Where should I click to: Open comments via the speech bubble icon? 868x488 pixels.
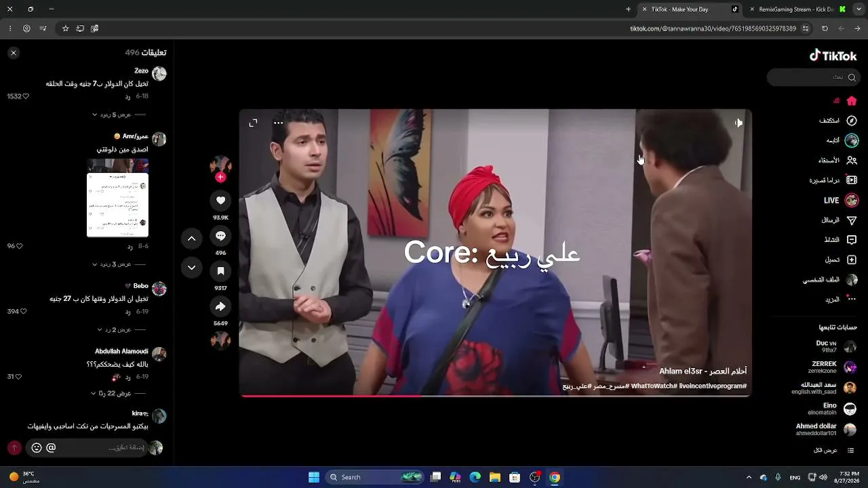(x=220, y=236)
